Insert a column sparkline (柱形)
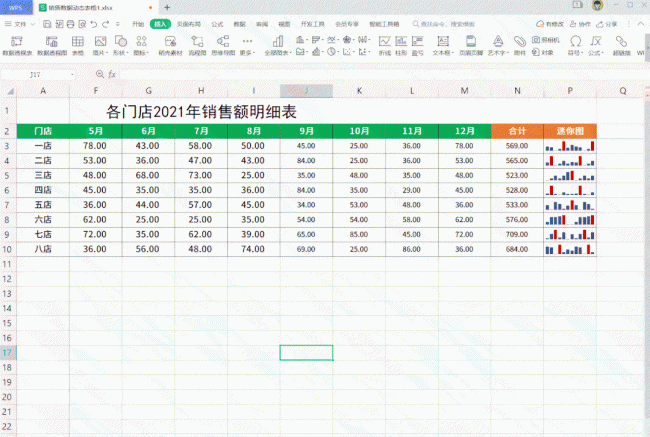This screenshot has width=650, height=437. (x=401, y=46)
